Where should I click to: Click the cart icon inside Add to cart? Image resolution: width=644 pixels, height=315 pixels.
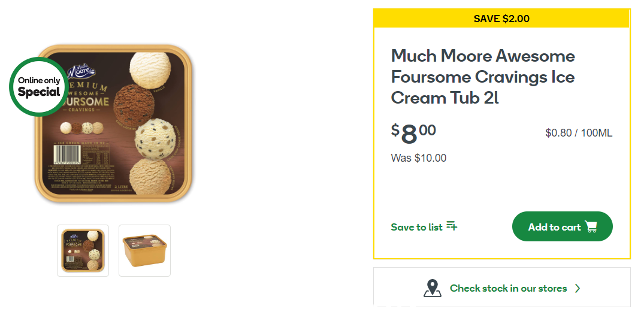pyautogui.click(x=591, y=227)
